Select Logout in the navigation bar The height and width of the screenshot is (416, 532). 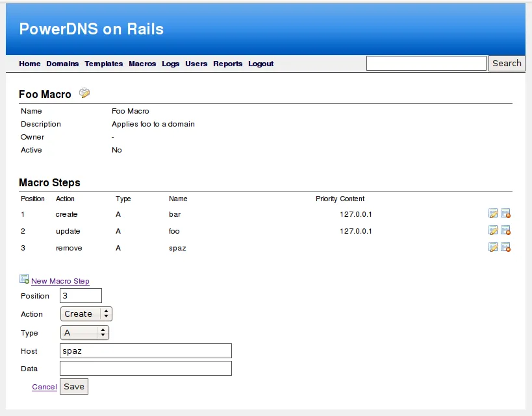pos(261,64)
